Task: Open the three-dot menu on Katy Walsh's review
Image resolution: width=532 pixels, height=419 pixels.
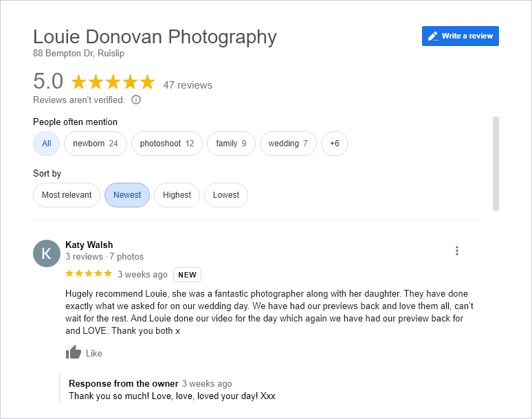Action: (457, 251)
